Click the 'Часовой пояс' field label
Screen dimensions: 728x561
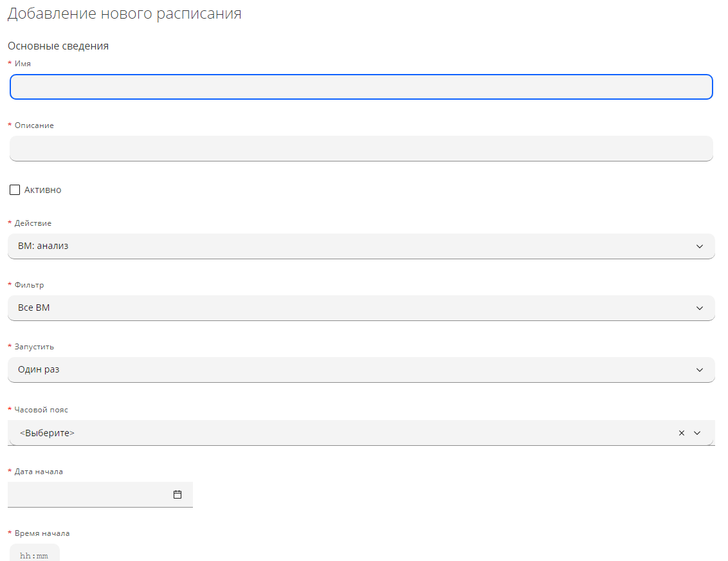(41, 410)
